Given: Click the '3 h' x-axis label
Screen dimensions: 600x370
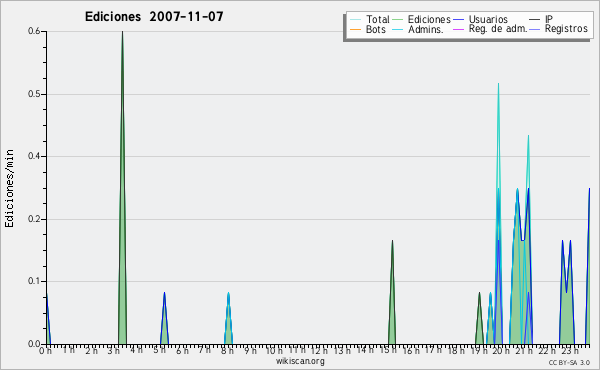Looking at the screenshot, I should coord(113,351).
